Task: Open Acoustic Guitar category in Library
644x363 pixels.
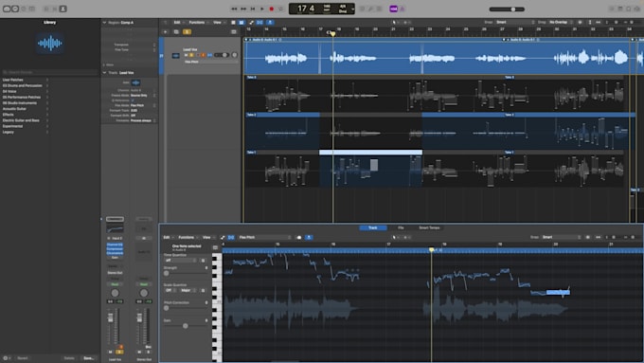Action: click(14, 109)
